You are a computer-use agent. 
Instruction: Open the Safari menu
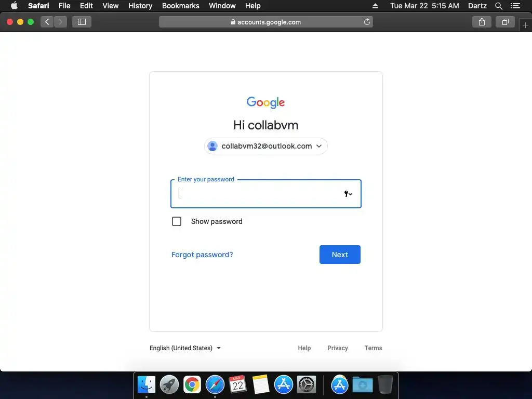38,6
